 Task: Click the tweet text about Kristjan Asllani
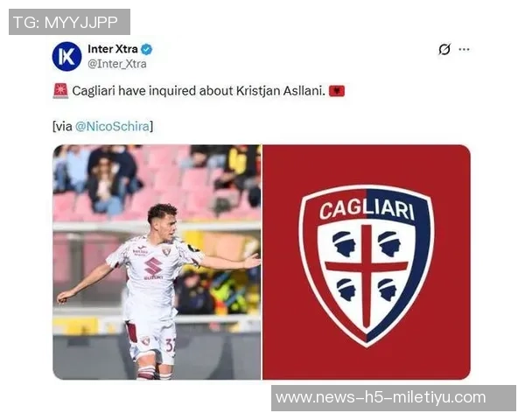tap(199, 91)
